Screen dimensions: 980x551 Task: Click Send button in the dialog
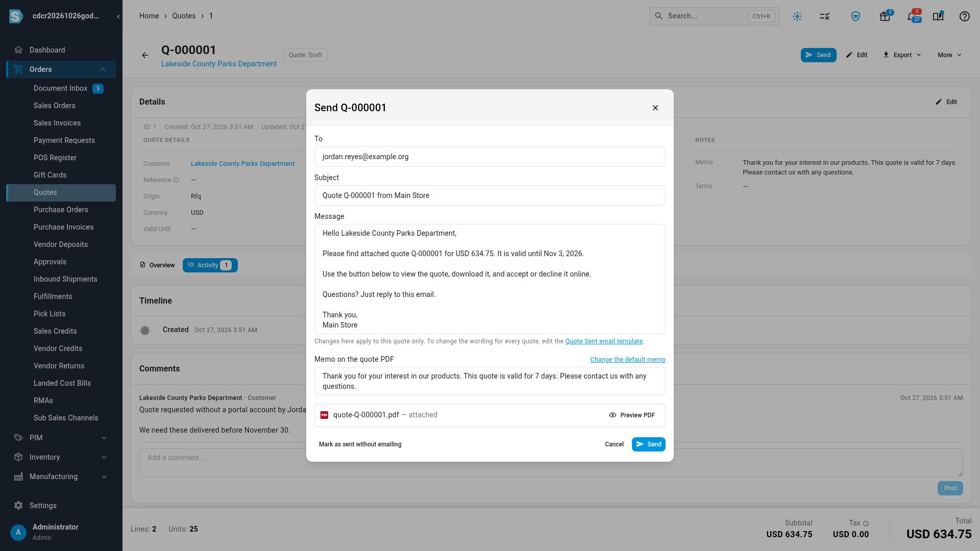649,444
